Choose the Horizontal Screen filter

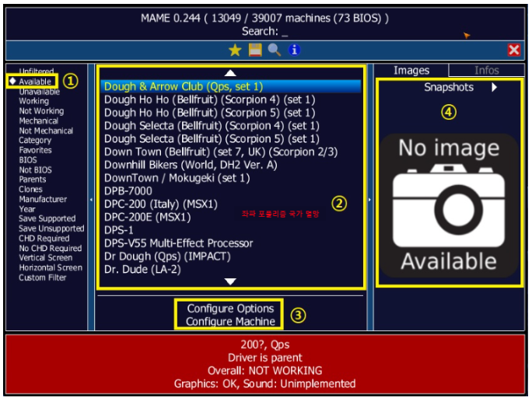click(51, 268)
